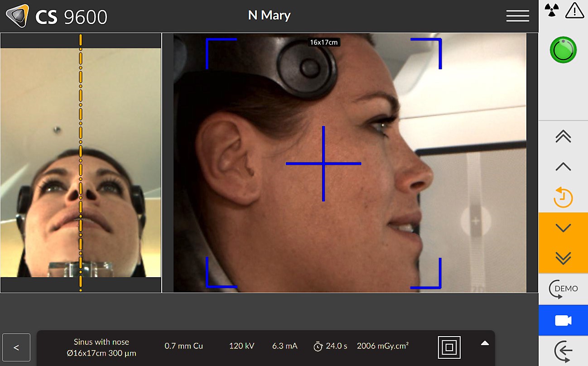Click the 120 kV value

point(242,346)
